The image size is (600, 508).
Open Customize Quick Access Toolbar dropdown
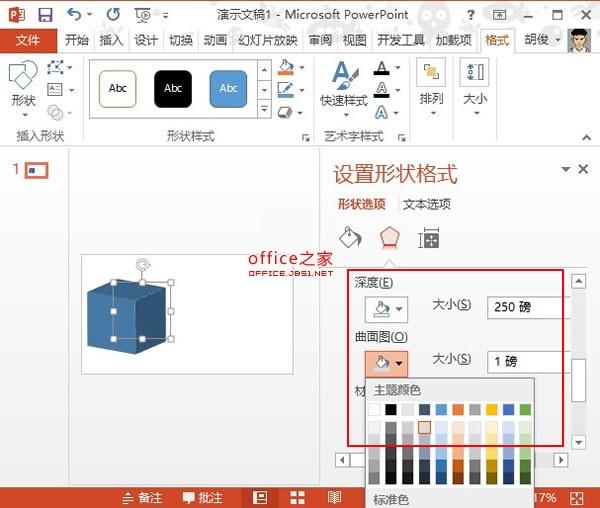click(x=165, y=16)
